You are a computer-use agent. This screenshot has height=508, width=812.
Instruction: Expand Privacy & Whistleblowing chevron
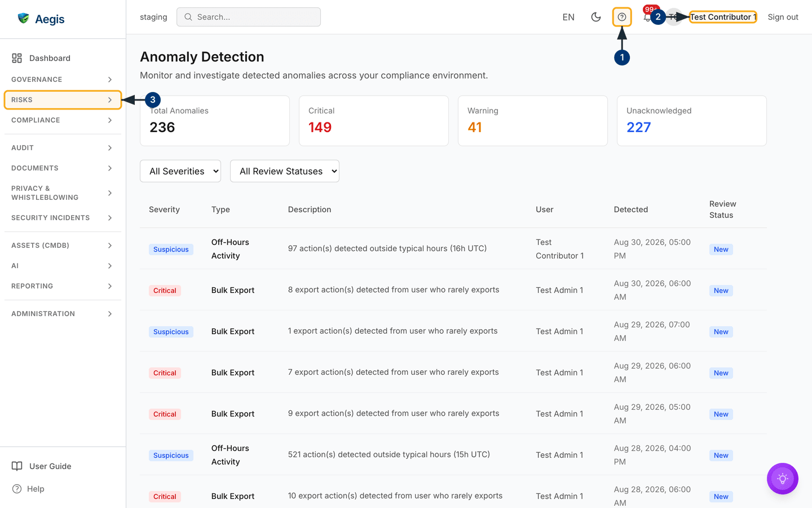110,193
